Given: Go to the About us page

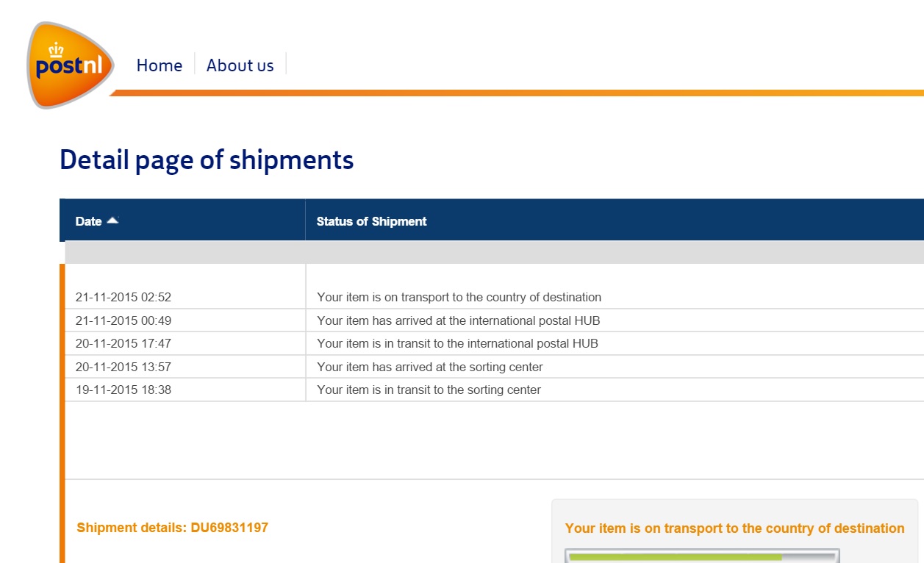Looking at the screenshot, I should coord(240,65).
